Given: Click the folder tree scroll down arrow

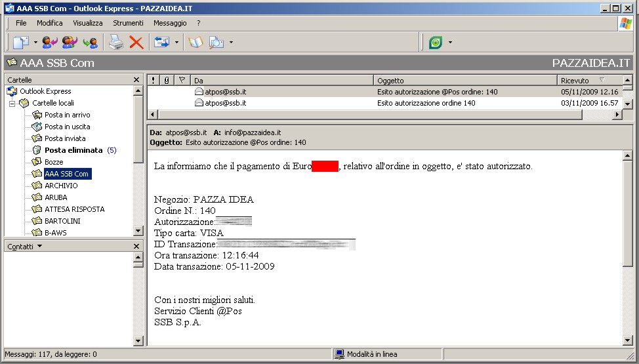Looking at the screenshot, I should pyautogui.click(x=138, y=231).
